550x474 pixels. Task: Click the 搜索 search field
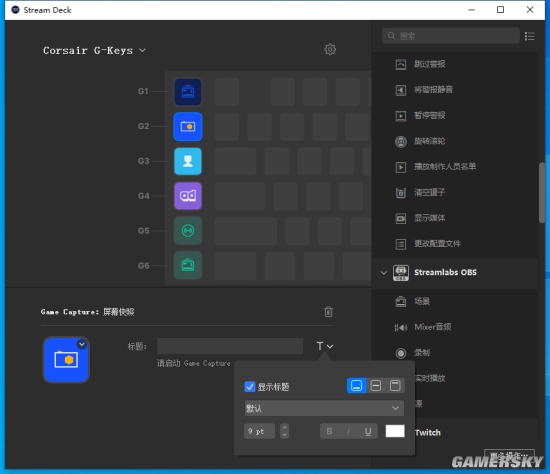(x=451, y=36)
